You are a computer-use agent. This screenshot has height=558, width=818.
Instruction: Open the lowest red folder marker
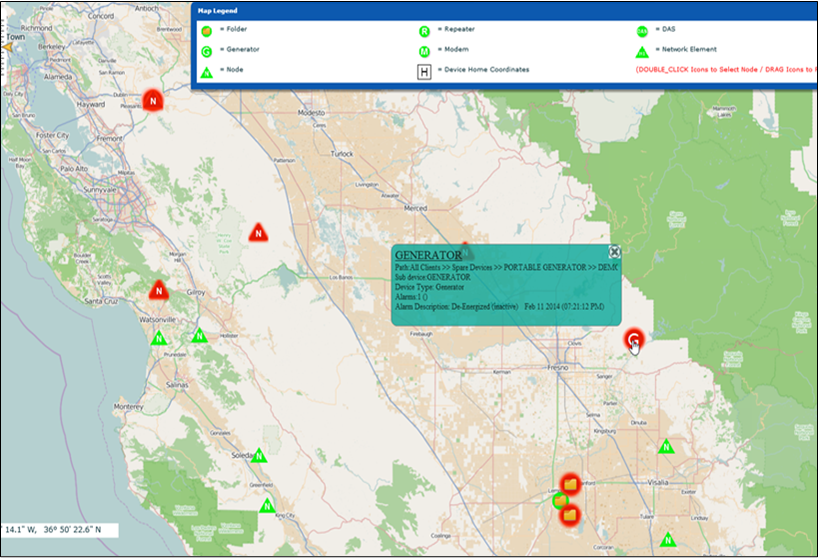point(570,515)
